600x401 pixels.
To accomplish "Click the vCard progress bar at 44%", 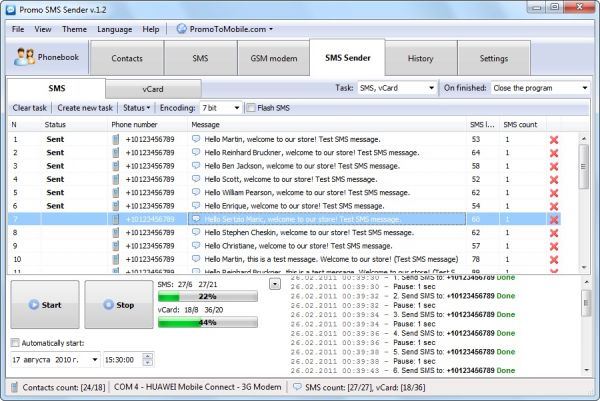I will pyautogui.click(x=208, y=323).
